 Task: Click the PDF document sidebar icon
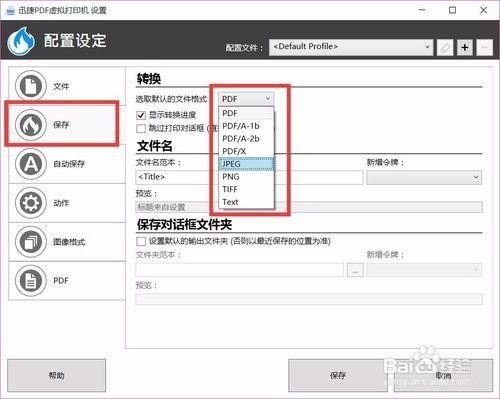31,280
